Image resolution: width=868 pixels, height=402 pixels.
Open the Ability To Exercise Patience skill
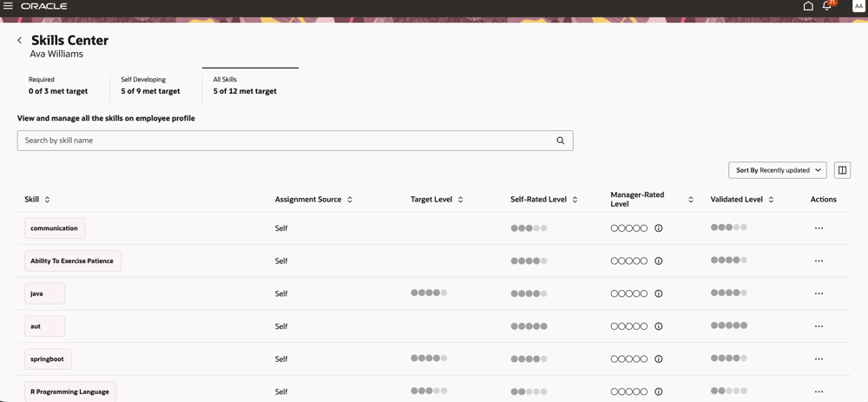click(x=73, y=260)
